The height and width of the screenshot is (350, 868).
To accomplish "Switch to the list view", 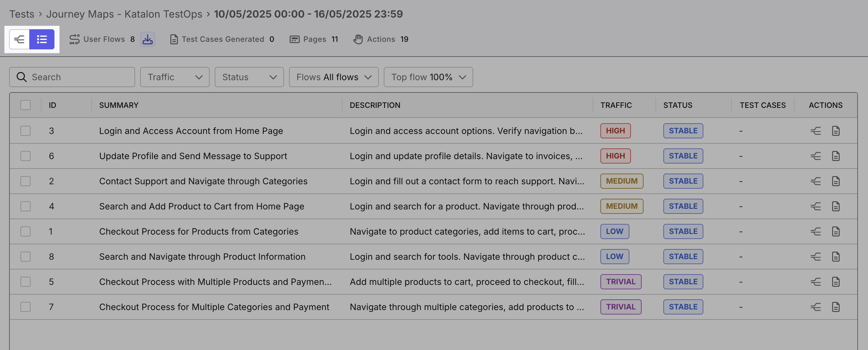I will click(x=42, y=39).
